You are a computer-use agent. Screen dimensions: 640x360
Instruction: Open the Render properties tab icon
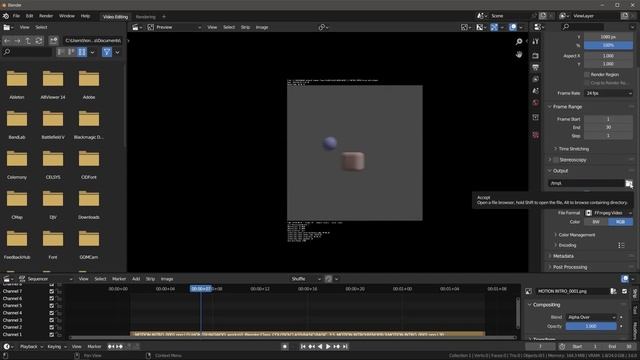point(536,56)
